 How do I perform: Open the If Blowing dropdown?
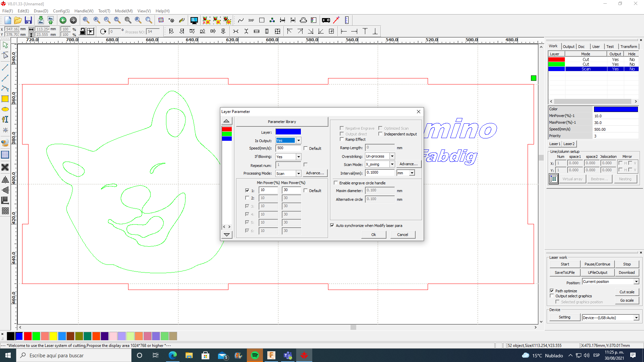[298, 157]
